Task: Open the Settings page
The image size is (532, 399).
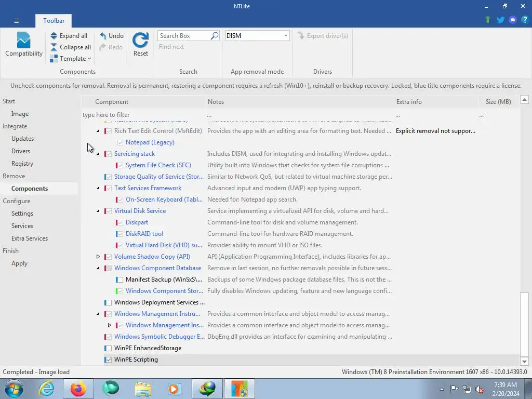Action: [22, 214]
